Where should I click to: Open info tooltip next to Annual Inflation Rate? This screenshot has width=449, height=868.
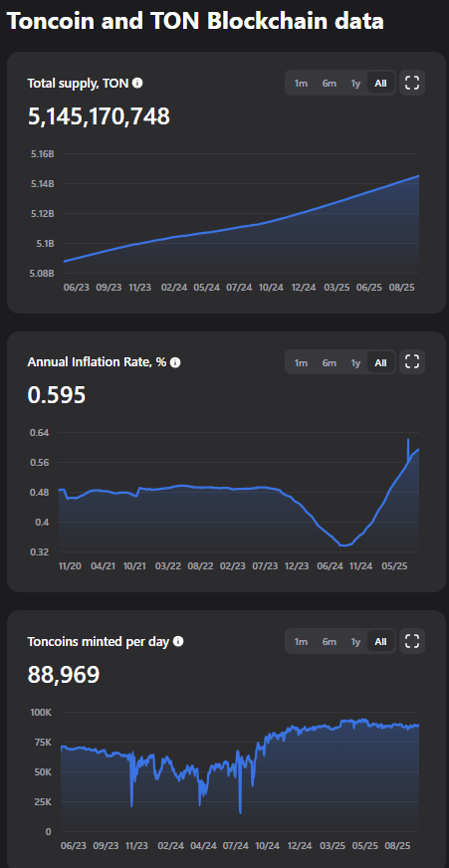[175, 362]
